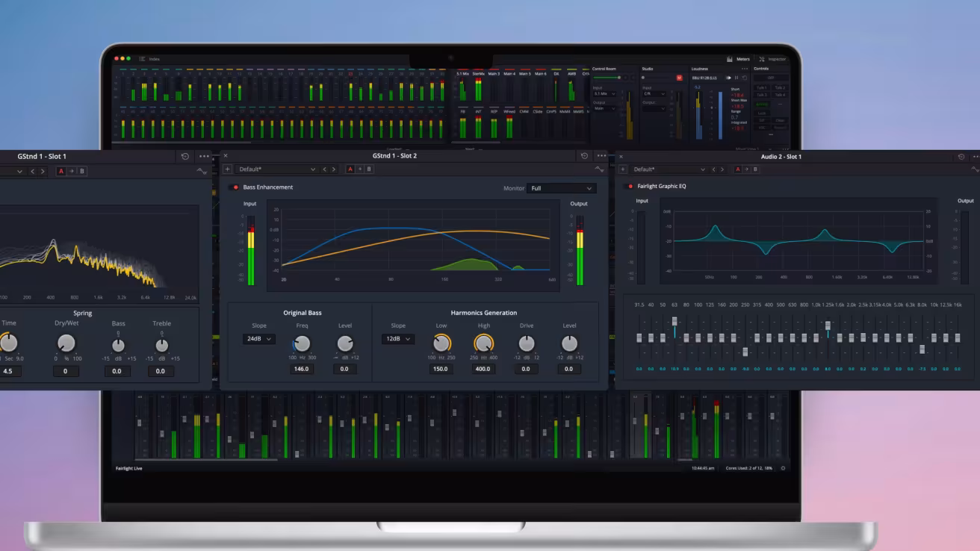Click the plus add-preset icon in Audio 2 - Slot 1
Viewport: 980px width, 551px height.
[x=623, y=169]
